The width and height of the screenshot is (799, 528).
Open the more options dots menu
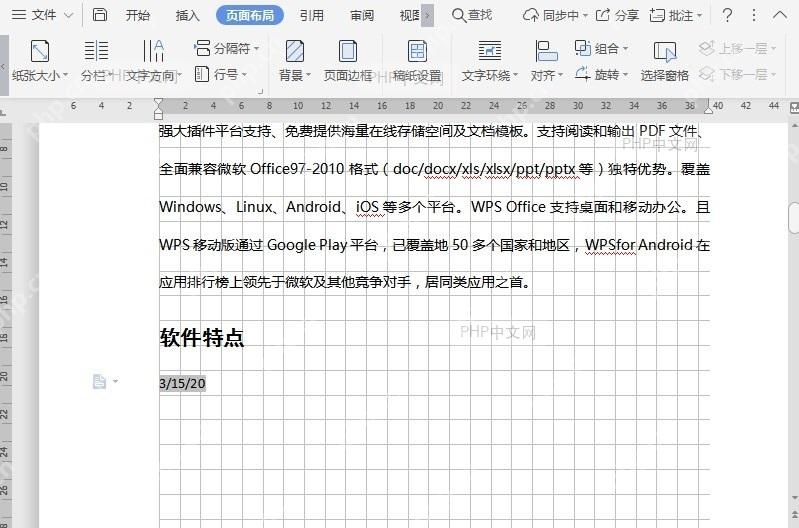(x=754, y=15)
